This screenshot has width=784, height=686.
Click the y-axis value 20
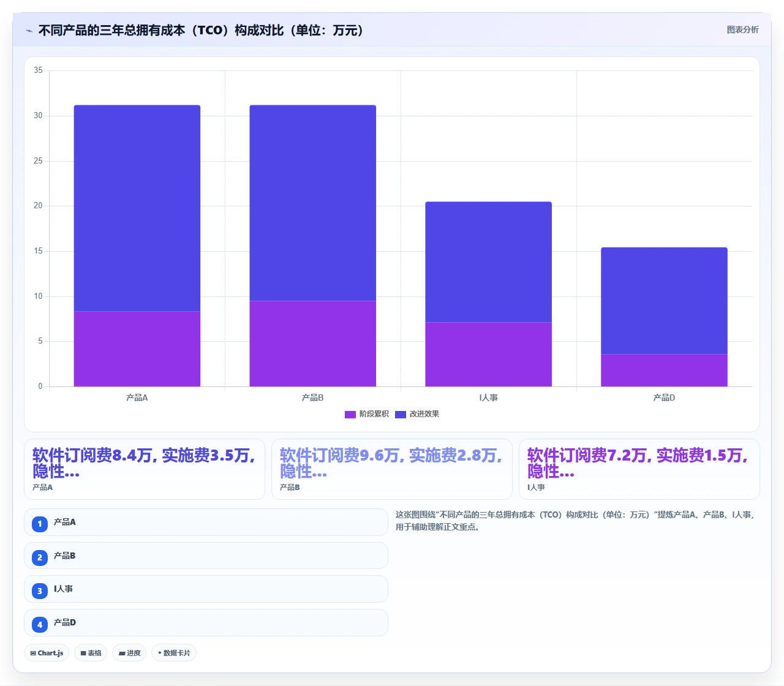coord(38,206)
